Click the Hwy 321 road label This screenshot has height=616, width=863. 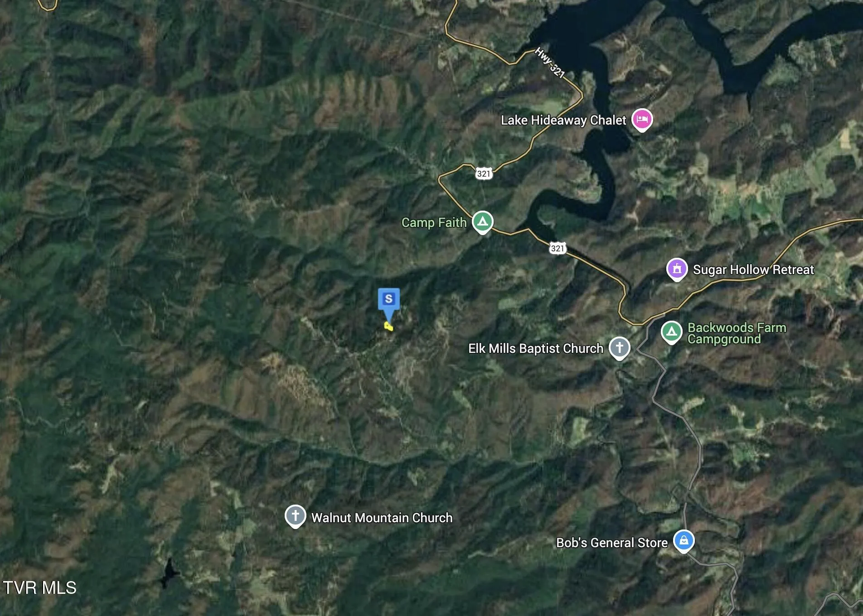(550, 63)
